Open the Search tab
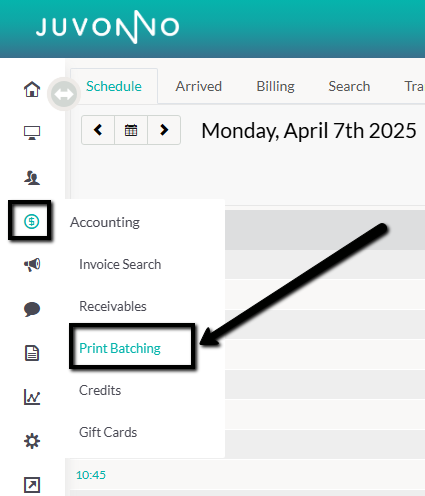 point(349,86)
